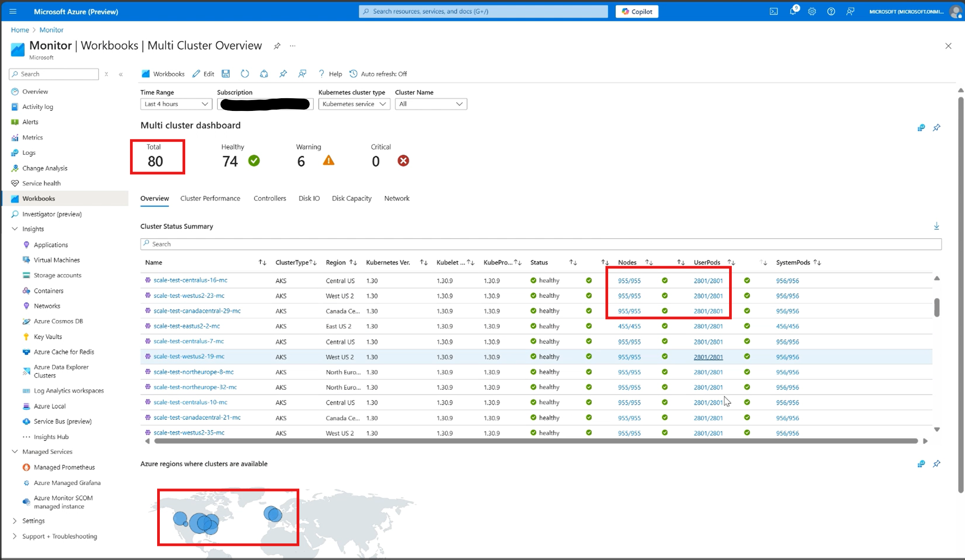This screenshot has width=965, height=560.
Task: Open Logs in the sidebar
Action: [29, 153]
